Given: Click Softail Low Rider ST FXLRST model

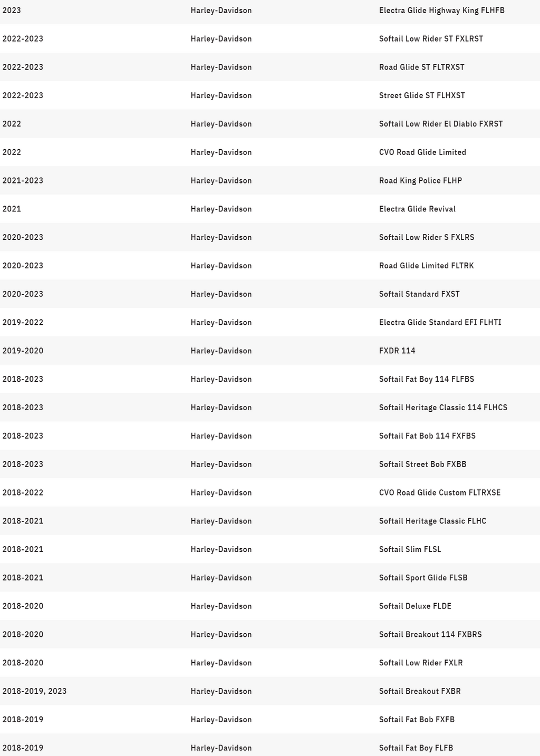Looking at the screenshot, I should [431, 39].
